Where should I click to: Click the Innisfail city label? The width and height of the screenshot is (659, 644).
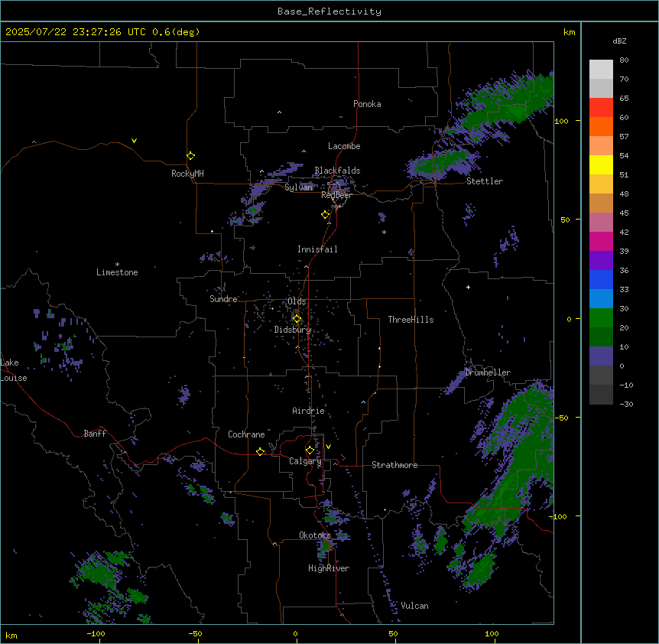tap(317, 249)
